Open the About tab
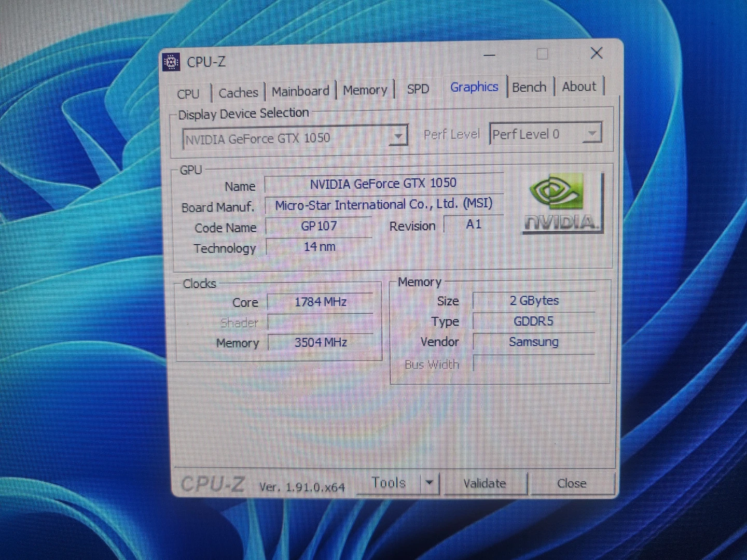Viewport: 747px width, 560px height. tap(579, 87)
